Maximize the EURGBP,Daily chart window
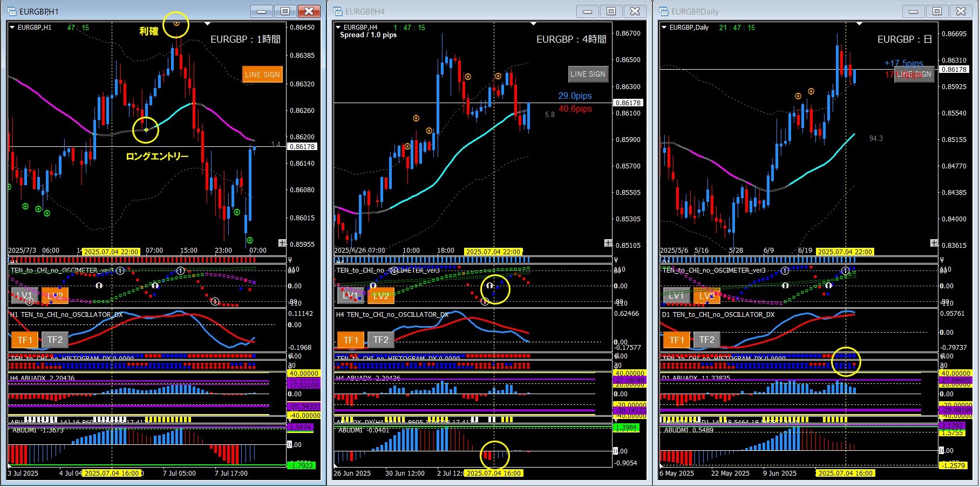The image size is (980, 487). tap(937, 11)
